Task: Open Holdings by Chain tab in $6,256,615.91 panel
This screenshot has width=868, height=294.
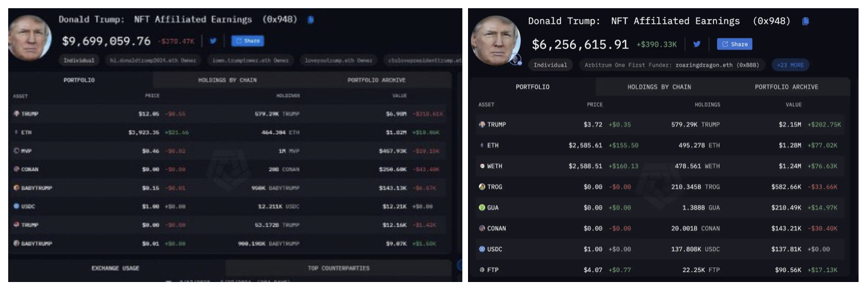Action: tap(659, 87)
